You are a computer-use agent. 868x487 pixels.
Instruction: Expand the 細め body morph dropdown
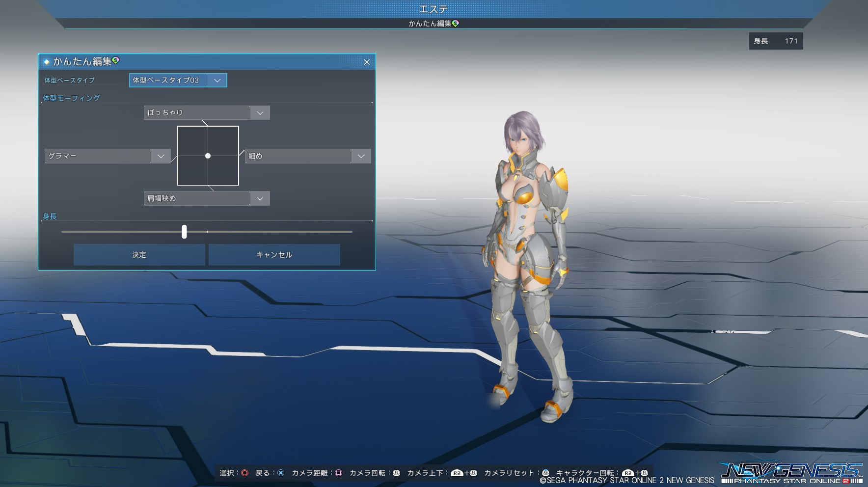coord(308,156)
